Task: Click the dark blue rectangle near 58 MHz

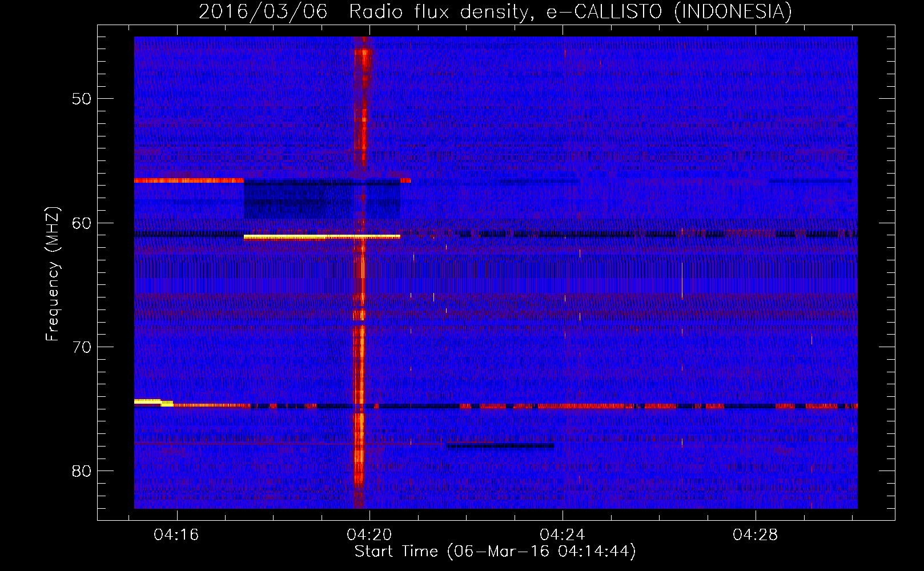Action: tap(322, 200)
